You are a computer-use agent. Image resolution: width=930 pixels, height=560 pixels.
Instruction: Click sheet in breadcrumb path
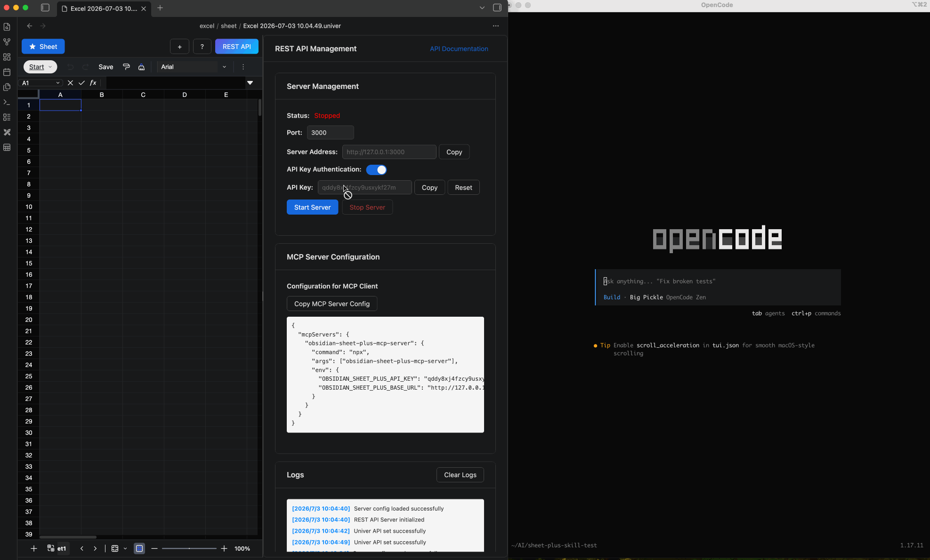click(x=228, y=26)
